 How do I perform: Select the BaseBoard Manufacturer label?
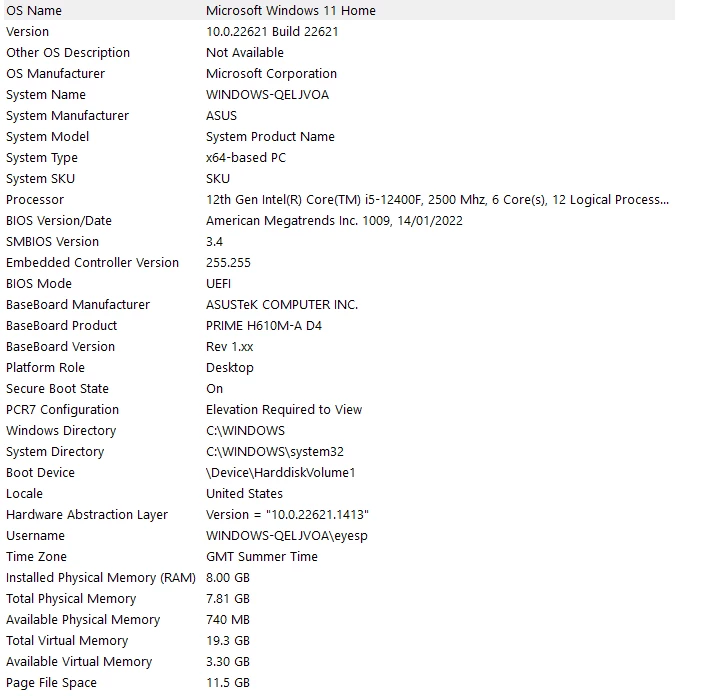[78, 305]
